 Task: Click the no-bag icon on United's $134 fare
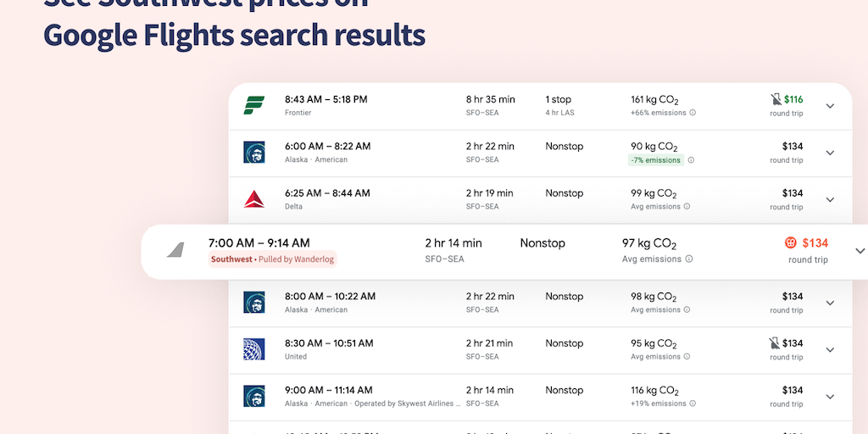tap(775, 343)
